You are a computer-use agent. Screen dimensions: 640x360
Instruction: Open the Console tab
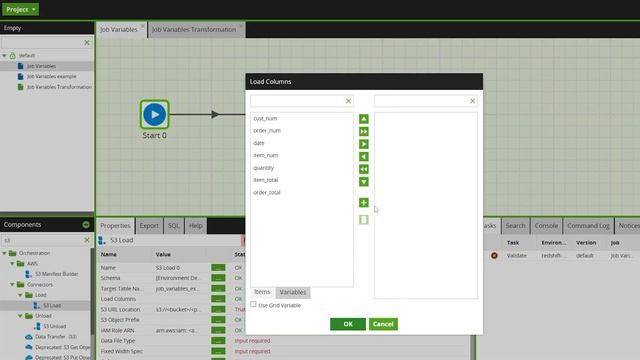pyautogui.click(x=546, y=226)
